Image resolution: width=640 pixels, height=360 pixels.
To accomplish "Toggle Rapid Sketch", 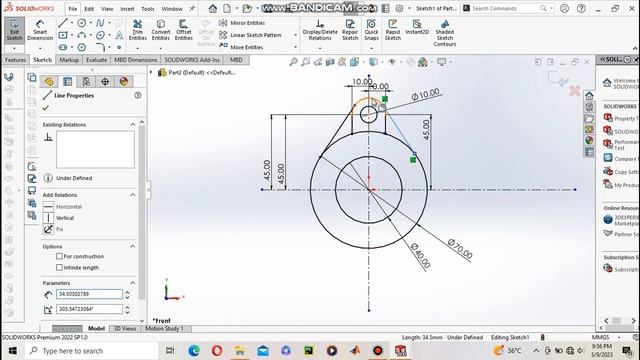I will click(393, 30).
